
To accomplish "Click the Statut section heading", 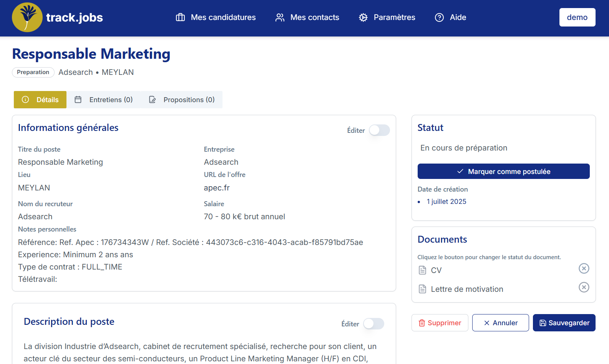I will (x=430, y=127).
